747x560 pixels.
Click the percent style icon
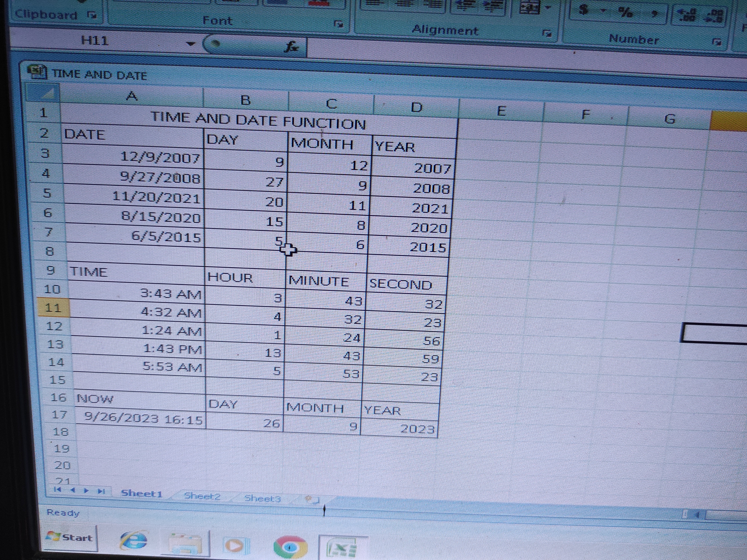point(625,12)
